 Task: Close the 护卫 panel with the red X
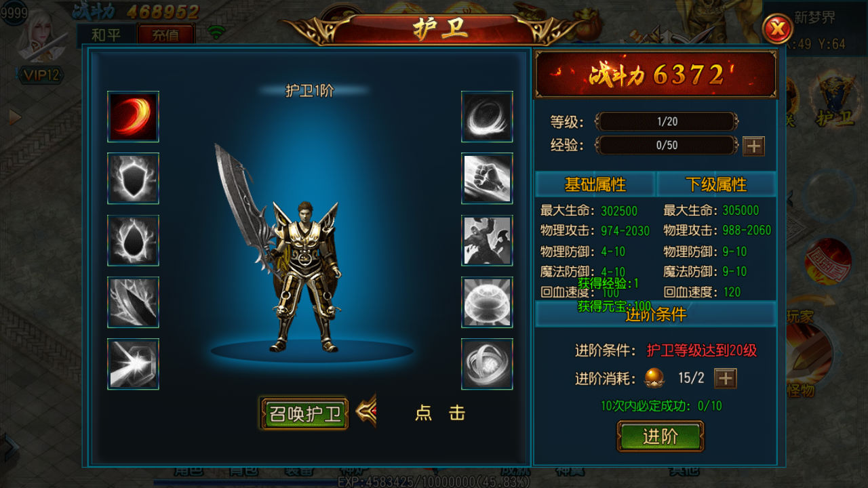(x=778, y=29)
